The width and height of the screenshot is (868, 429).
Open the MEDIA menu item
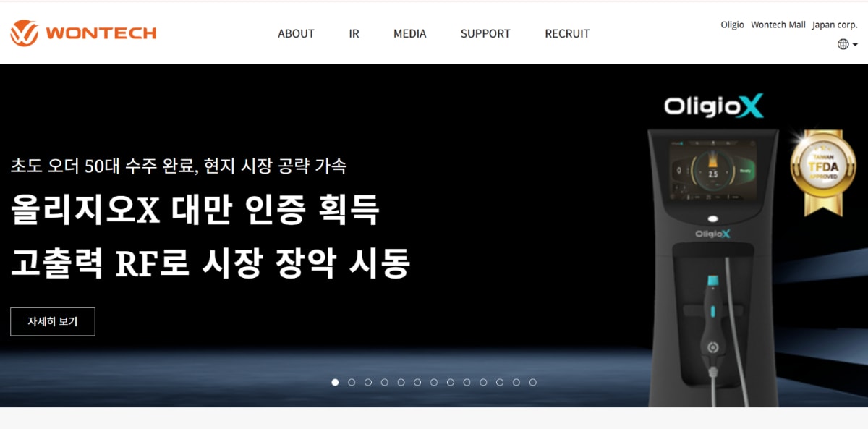tap(409, 33)
